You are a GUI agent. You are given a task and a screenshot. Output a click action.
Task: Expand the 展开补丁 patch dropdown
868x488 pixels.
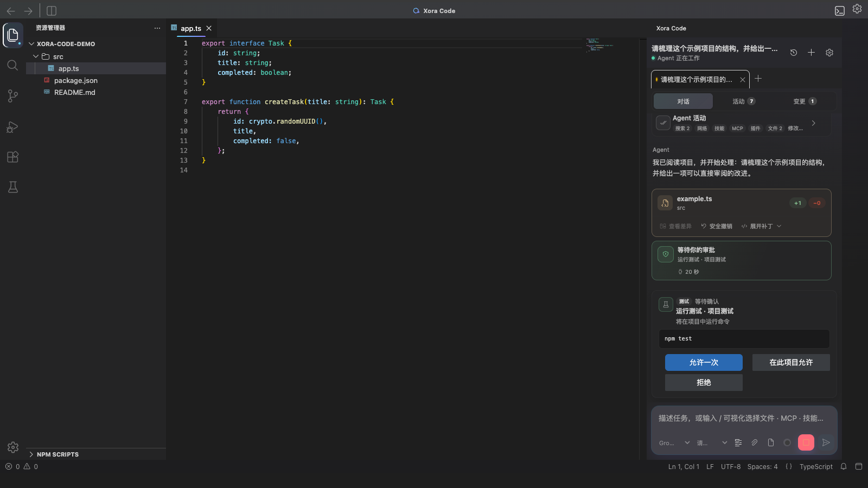[761, 226]
